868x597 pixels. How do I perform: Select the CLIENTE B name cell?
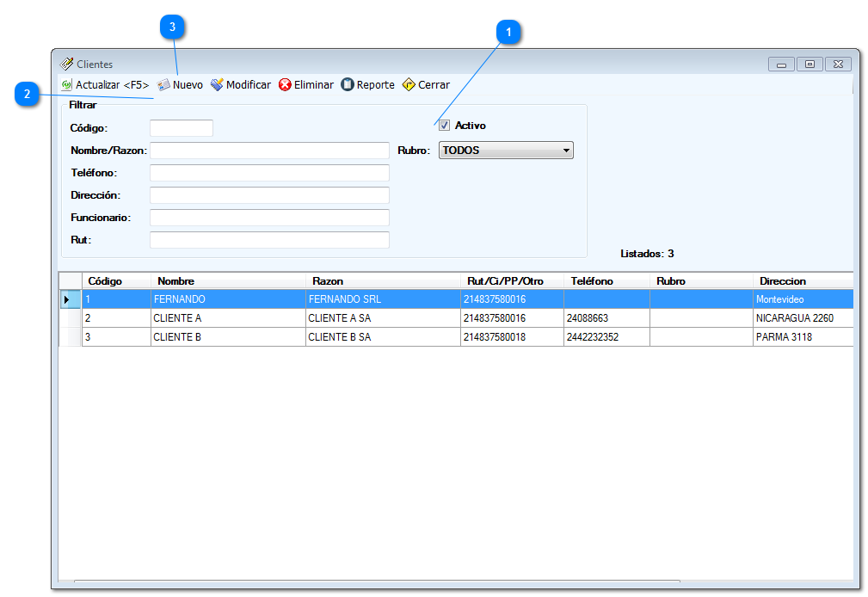(x=228, y=336)
